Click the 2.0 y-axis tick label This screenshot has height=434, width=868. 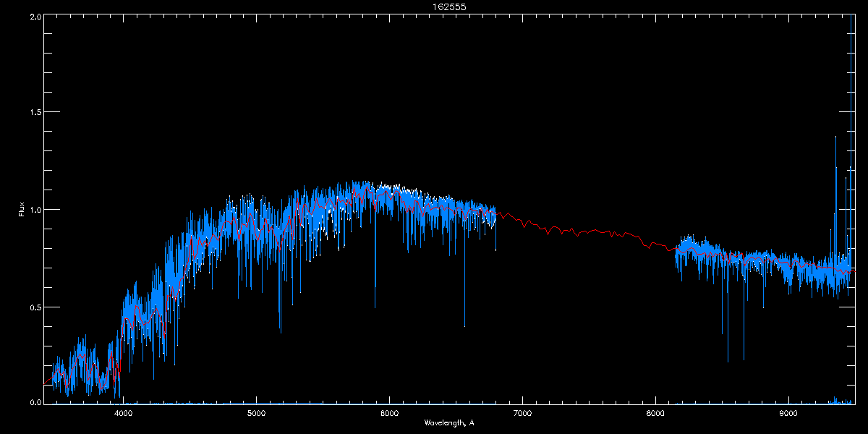point(34,15)
